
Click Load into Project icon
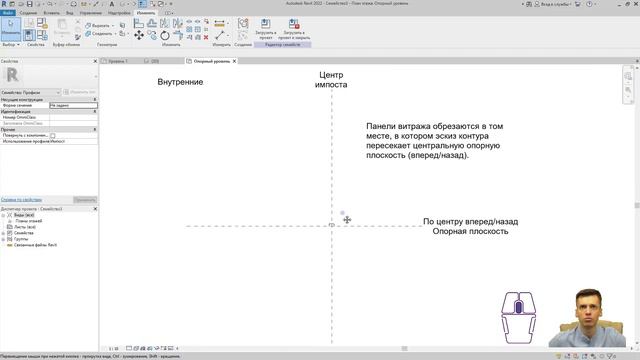[x=266, y=29]
